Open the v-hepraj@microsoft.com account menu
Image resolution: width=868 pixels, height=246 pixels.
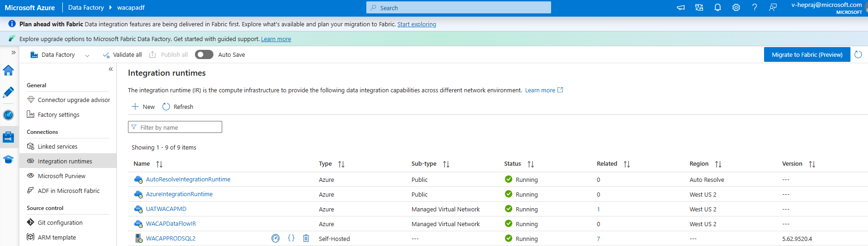pyautogui.click(x=826, y=8)
